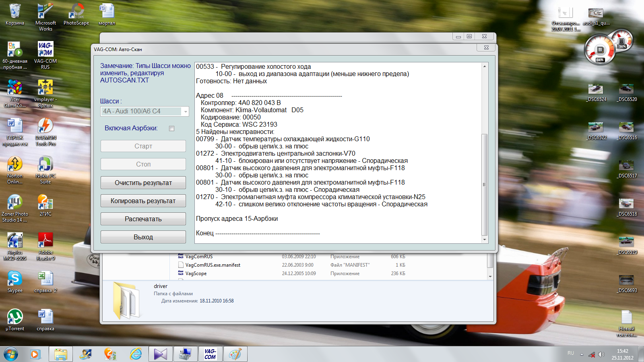Launch DAEMON Tools Pro shortcut
Screen dimensions: 644x362
point(45,126)
